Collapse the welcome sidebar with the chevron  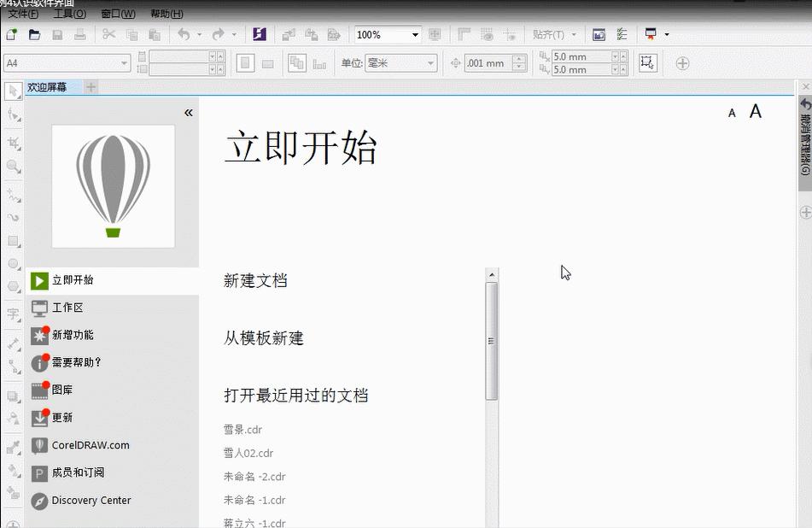[x=188, y=111]
